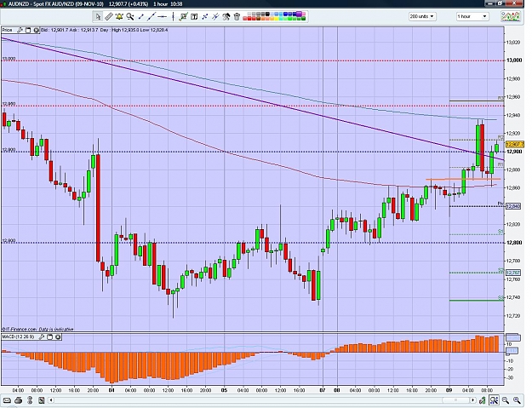The height and width of the screenshot is (408, 532).
Task: Click the MACD (12 26 9) label
Action: [x=19, y=336]
